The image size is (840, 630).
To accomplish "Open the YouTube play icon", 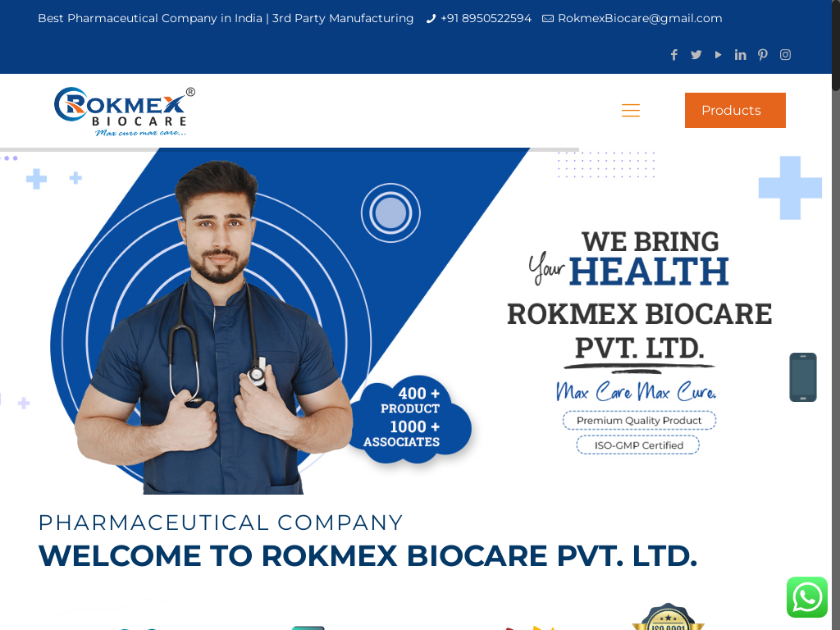I will tap(718, 55).
